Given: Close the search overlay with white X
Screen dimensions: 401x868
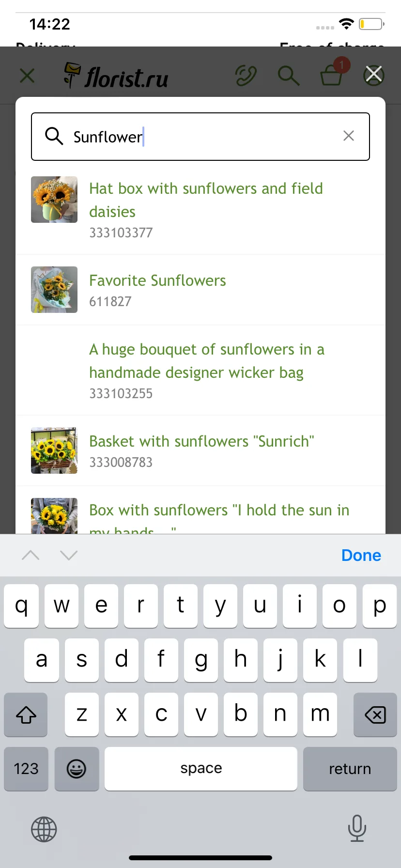Looking at the screenshot, I should [374, 74].
